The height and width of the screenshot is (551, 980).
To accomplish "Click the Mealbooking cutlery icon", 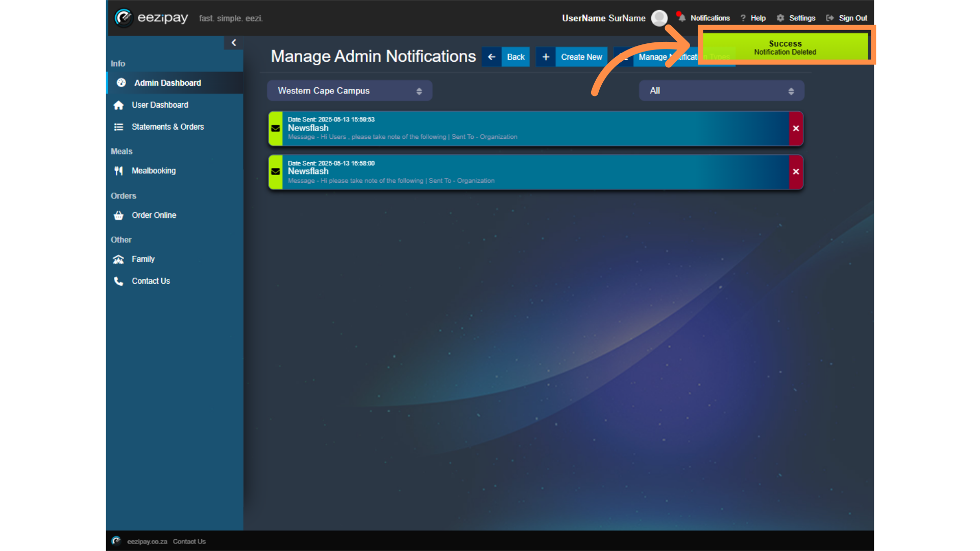I will point(118,171).
